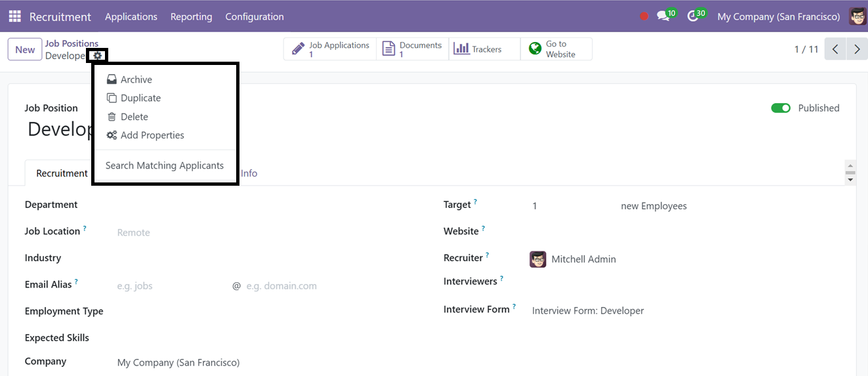Image resolution: width=868 pixels, height=376 pixels.
Task: Open the Interviewers field
Action: tap(686, 282)
